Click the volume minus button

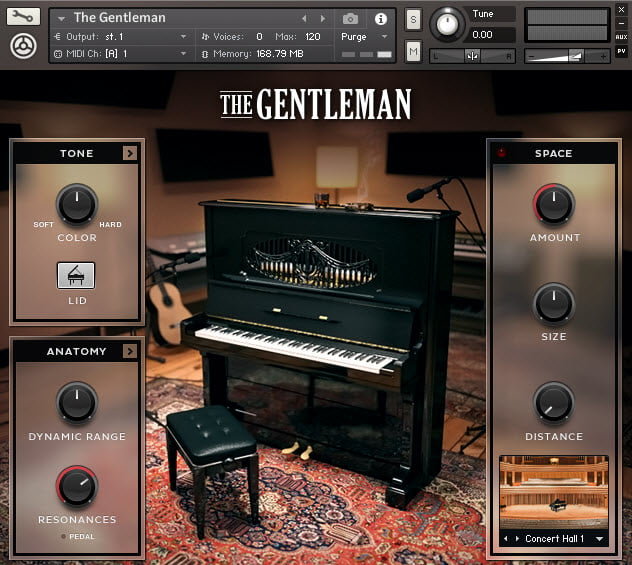pyautogui.click(x=532, y=56)
